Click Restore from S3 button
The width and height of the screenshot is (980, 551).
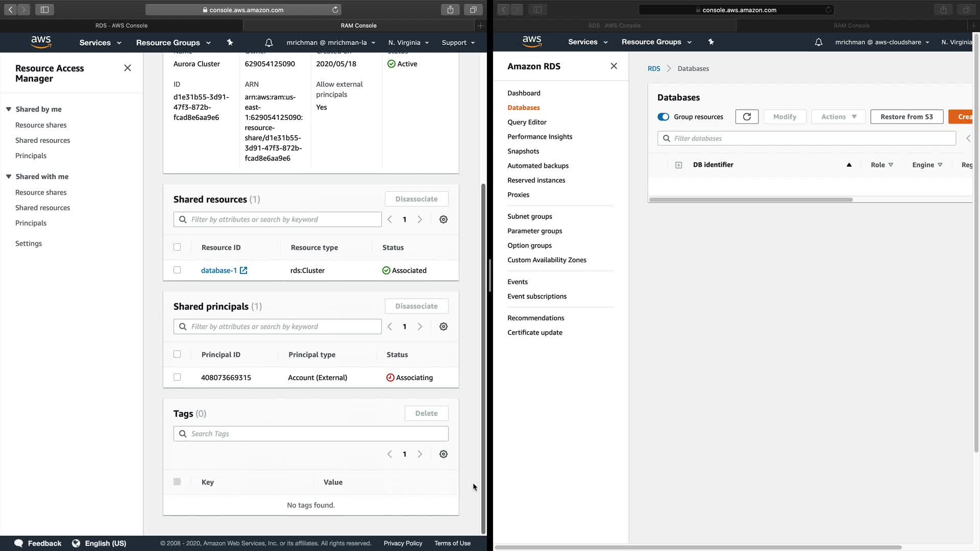click(x=906, y=117)
